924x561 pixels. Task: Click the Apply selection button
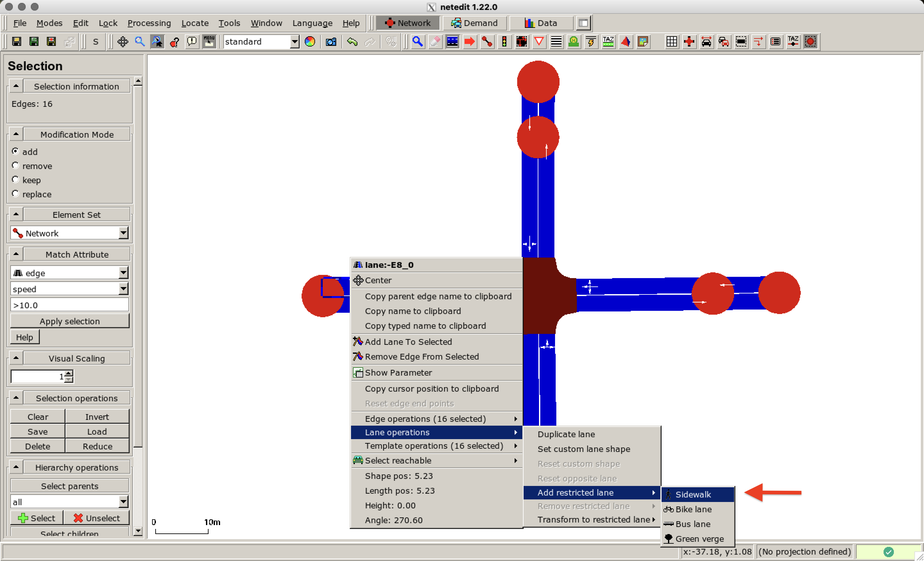pos(70,321)
